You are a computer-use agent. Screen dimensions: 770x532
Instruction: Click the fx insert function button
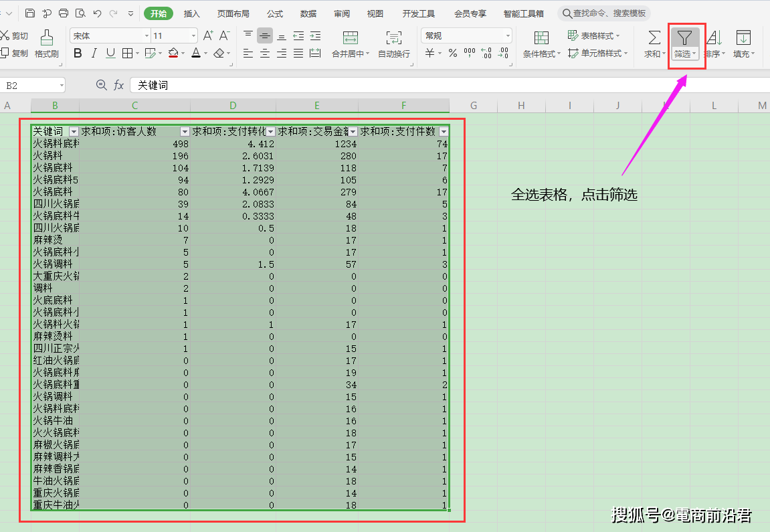[x=118, y=85]
